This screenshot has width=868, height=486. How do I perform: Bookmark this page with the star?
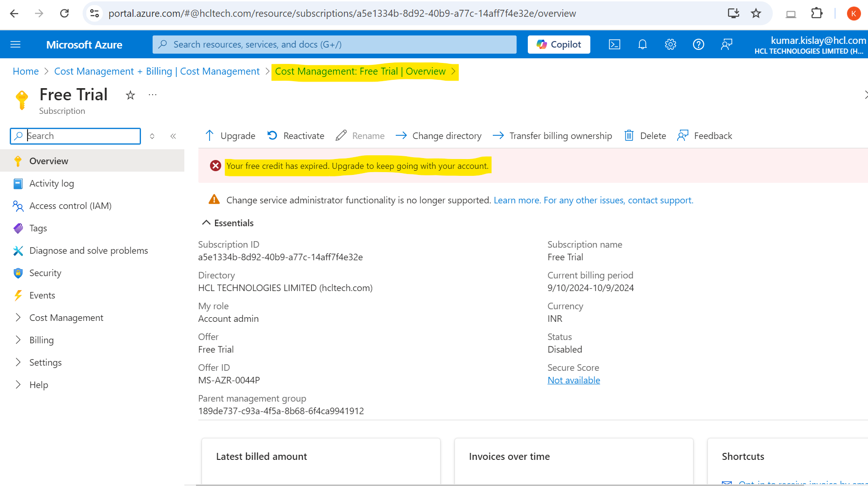click(756, 13)
